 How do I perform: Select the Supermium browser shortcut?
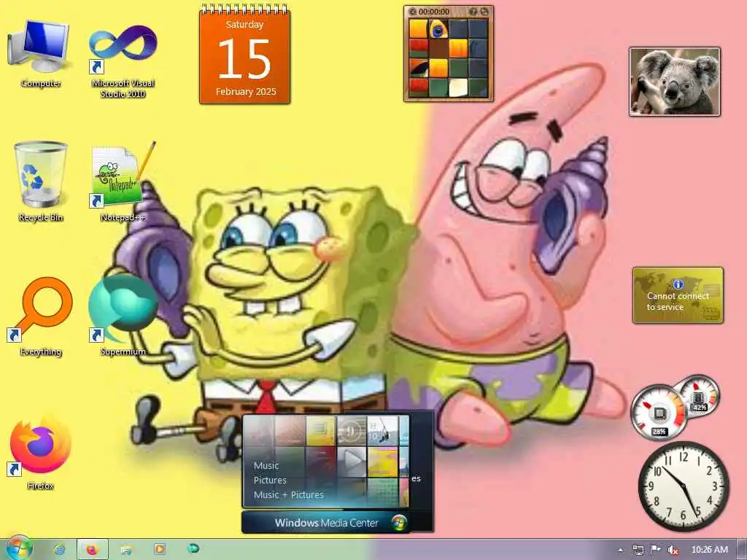(123, 316)
